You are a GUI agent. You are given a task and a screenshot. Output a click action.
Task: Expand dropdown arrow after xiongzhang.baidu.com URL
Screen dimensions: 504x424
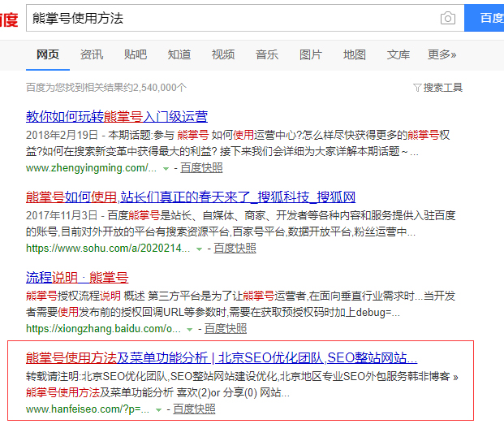[190, 330]
